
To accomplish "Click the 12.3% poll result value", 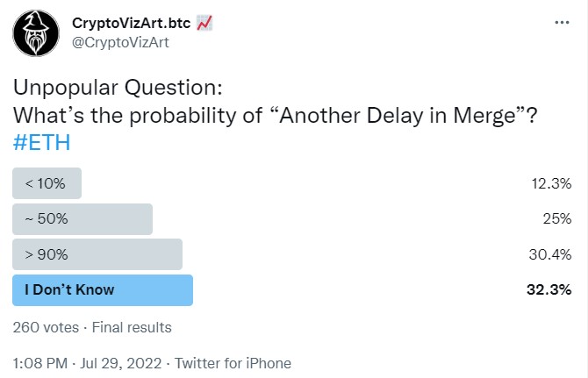I will coord(555,183).
